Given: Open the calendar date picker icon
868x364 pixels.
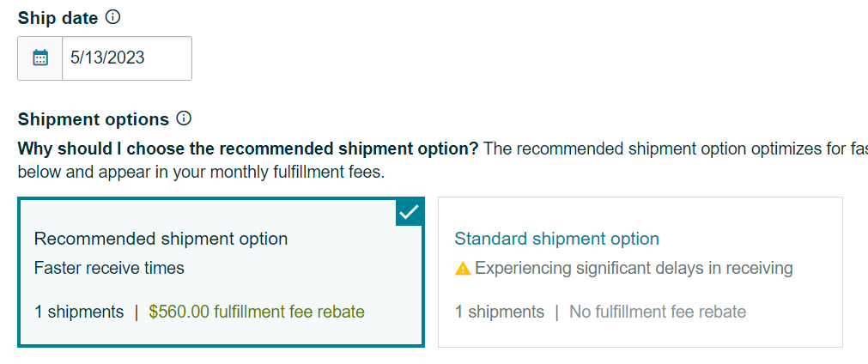Looking at the screenshot, I should [x=40, y=58].
